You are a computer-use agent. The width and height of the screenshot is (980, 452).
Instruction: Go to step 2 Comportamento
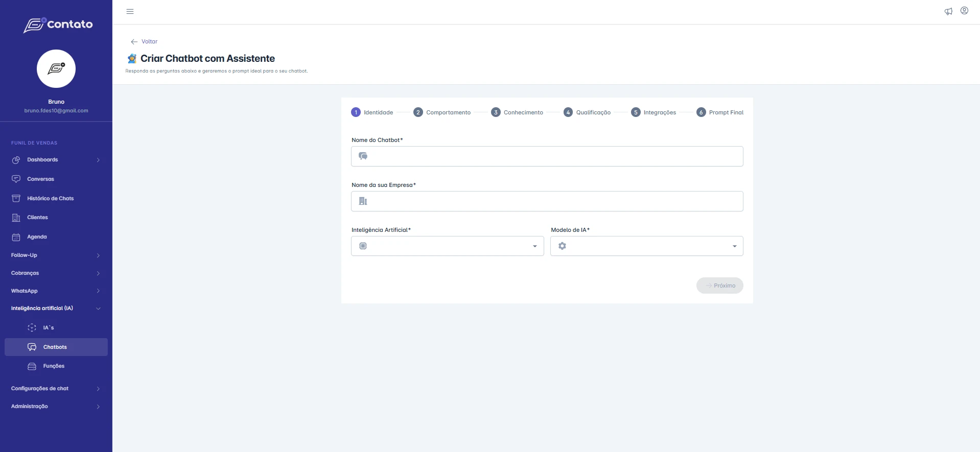(442, 112)
